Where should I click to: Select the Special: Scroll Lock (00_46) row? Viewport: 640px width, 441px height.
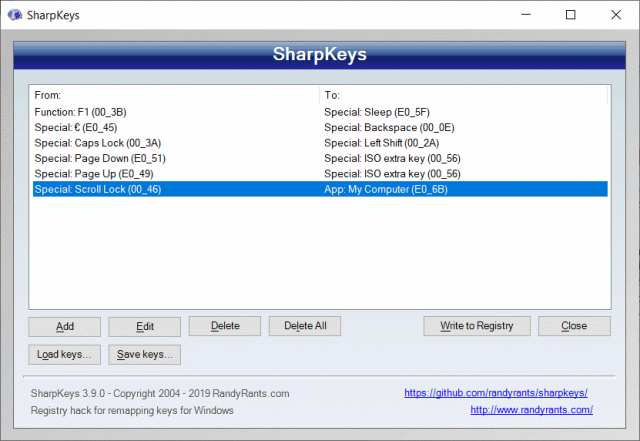(320, 189)
